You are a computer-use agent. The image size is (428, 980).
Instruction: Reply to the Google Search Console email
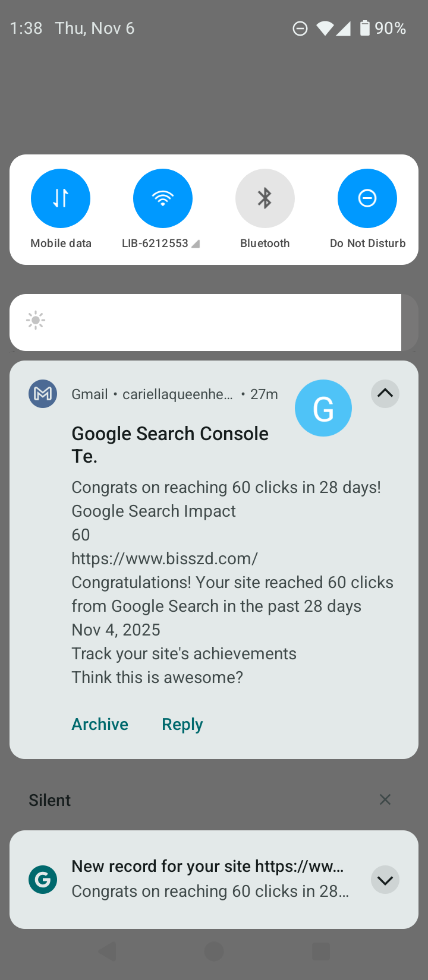pos(182,724)
